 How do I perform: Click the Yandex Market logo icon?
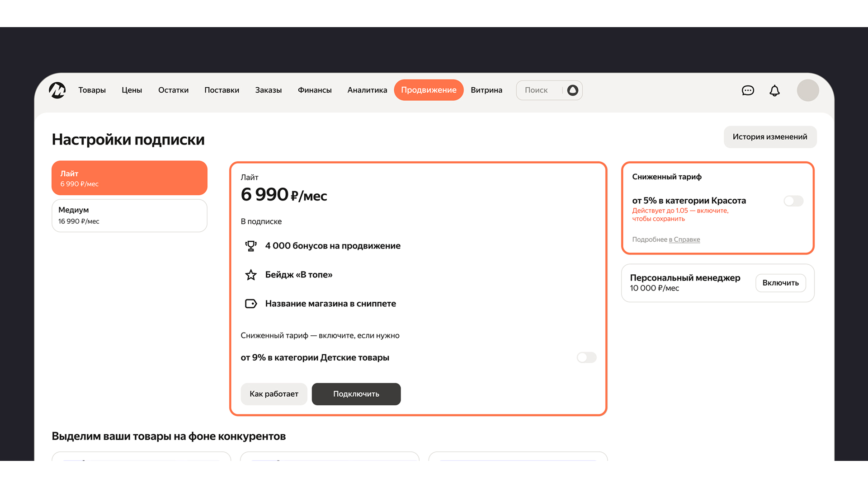[x=57, y=90]
